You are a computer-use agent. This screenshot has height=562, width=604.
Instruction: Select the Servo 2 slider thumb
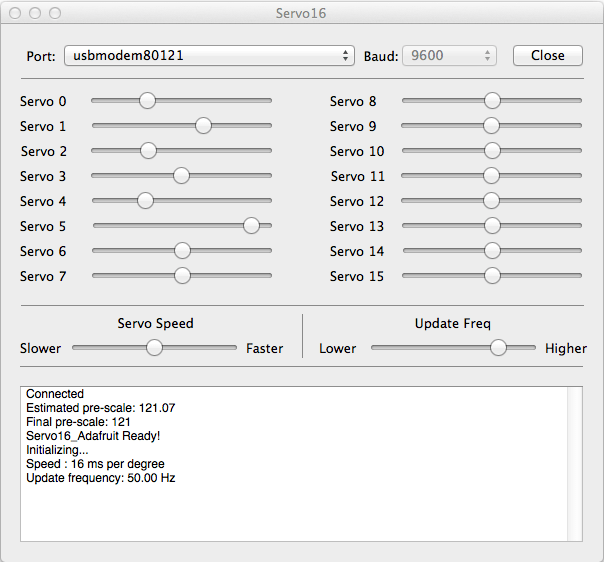tap(148, 150)
